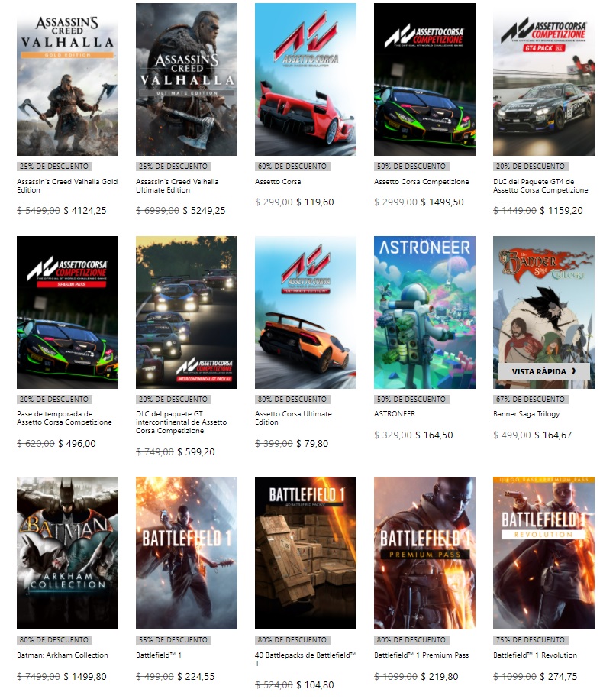Open Assassin's Creed Valhalla Gold Edition cover
Screen dimensions: 616x699
[67, 79]
